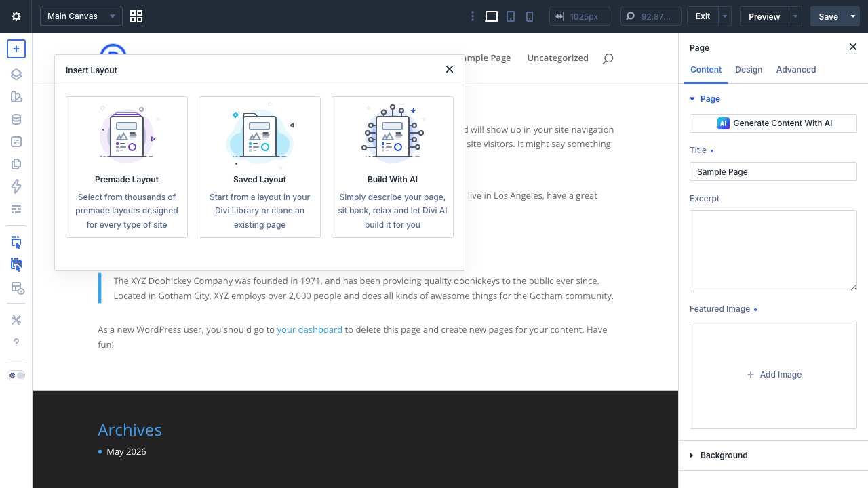Click the Title input field

click(773, 171)
